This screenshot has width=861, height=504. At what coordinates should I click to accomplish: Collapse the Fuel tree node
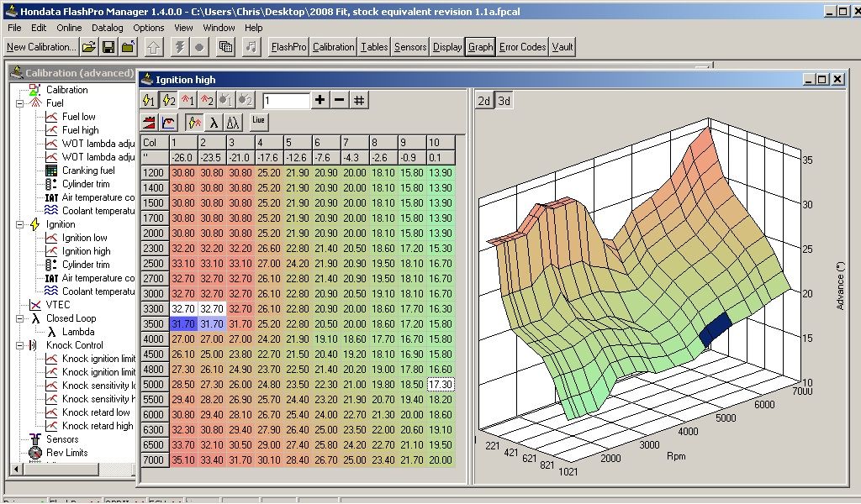(x=20, y=103)
